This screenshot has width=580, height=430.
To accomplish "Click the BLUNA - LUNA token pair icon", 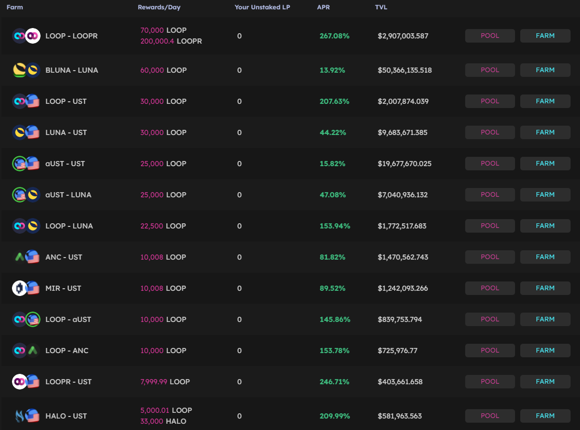I will (26, 70).
